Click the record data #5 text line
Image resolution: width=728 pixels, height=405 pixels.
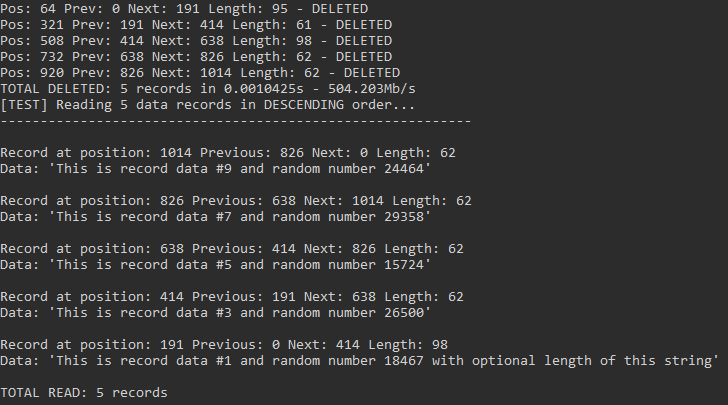(216, 265)
